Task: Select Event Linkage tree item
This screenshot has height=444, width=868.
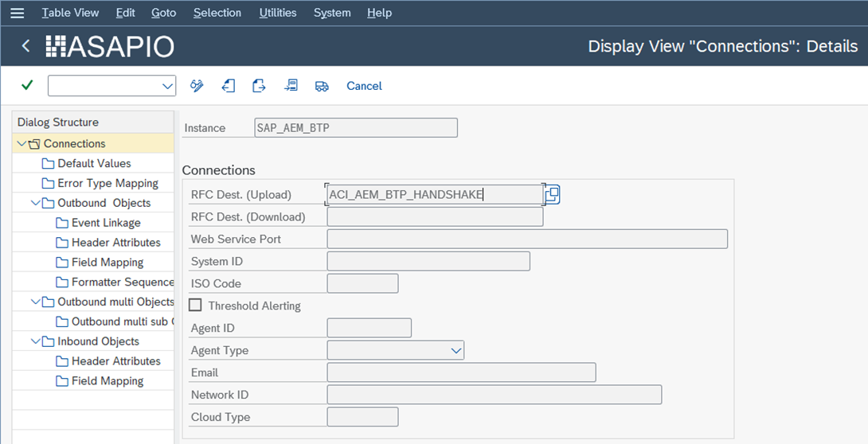Action: click(106, 223)
